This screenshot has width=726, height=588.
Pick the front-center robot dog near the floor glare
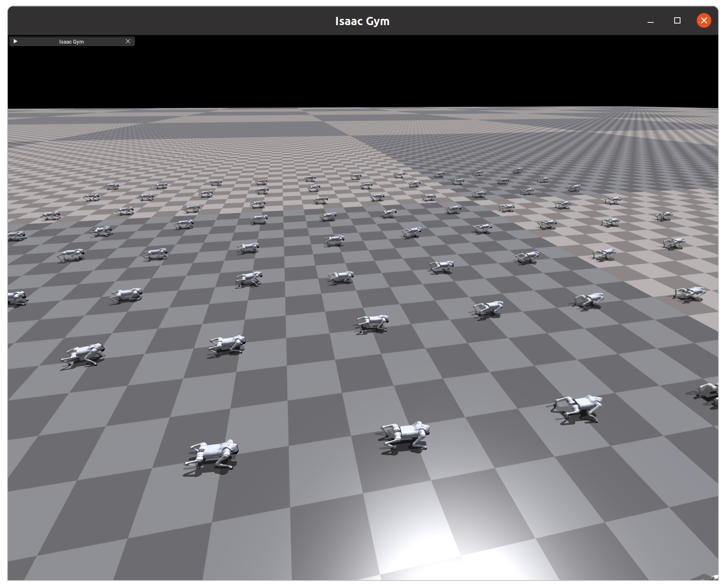point(404,436)
